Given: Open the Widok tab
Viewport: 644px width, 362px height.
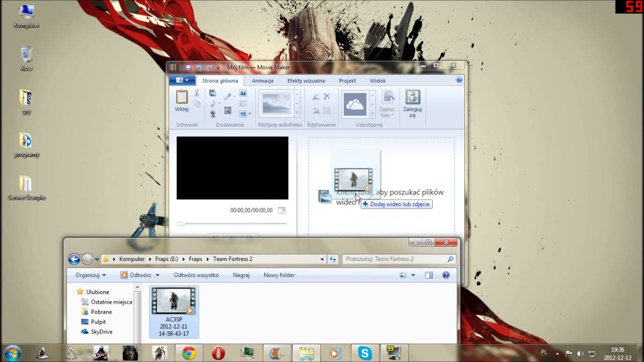Looking at the screenshot, I should coord(378,80).
